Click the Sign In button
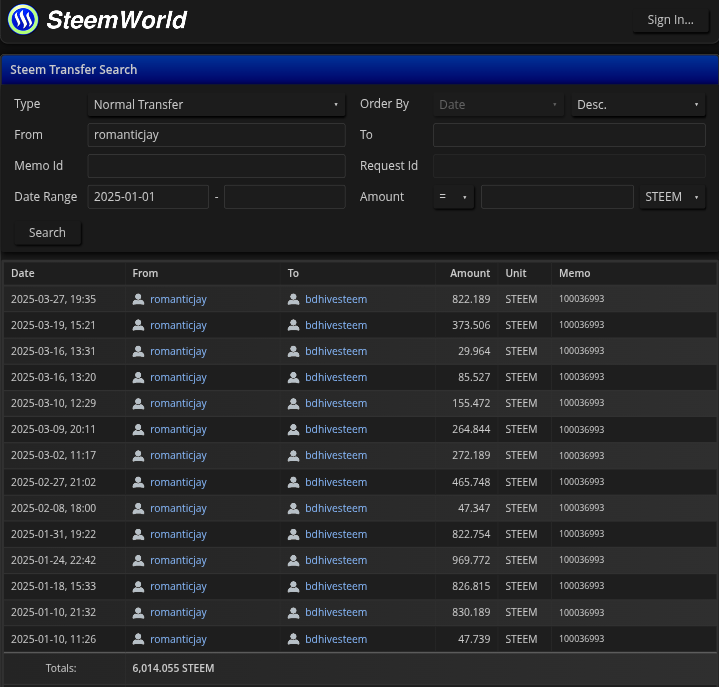Screen dimensions: 719x687 click(670, 20)
